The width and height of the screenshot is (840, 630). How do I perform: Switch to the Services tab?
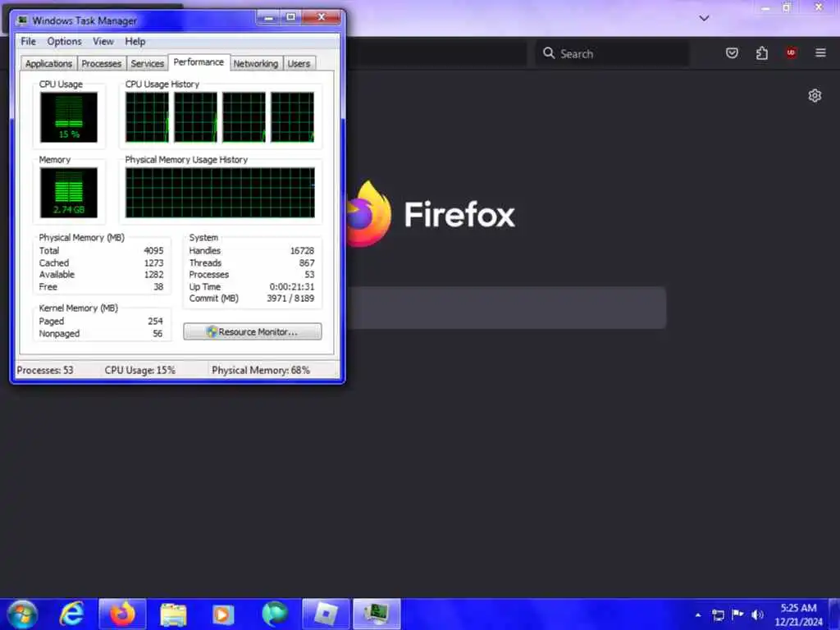[x=148, y=63]
